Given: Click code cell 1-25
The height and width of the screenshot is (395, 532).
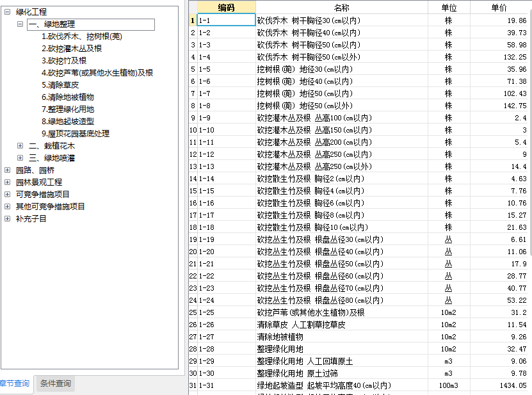Looking at the screenshot, I should (226, 312).
